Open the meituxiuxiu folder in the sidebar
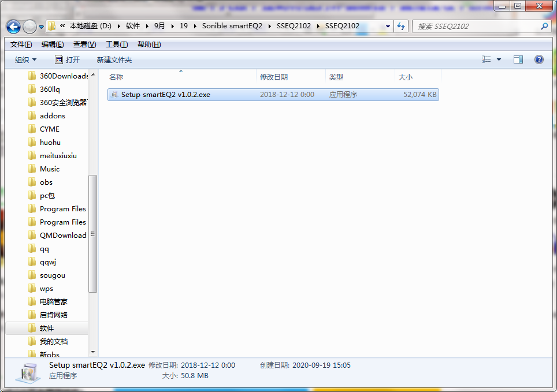This screenshot has height=392, width=557. tap(58, 155)
